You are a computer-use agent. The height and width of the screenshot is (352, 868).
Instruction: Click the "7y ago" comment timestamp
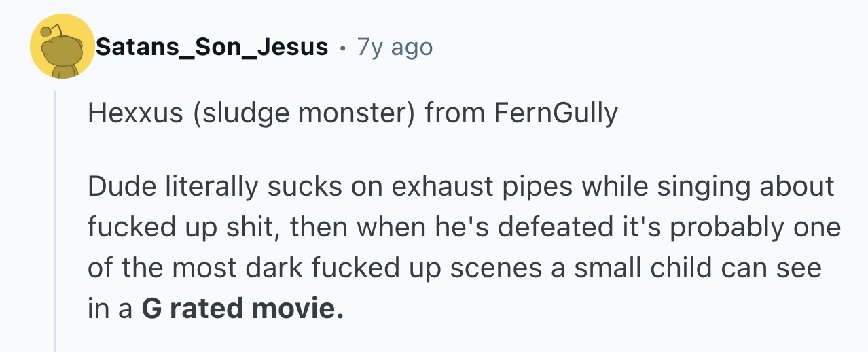tap(395, 48)
